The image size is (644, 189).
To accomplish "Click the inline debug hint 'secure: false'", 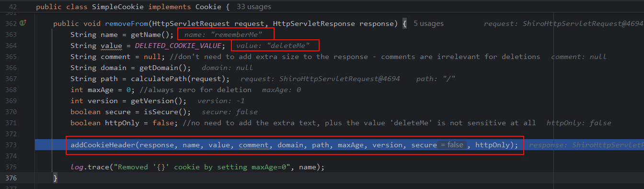I will (230, 112).
